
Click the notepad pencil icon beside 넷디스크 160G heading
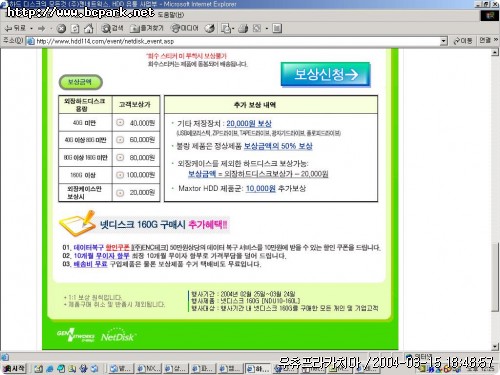(x=77, y=223)
